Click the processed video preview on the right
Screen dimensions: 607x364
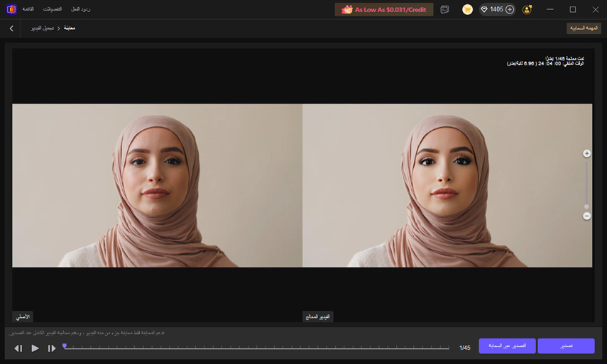pos(447,185)
